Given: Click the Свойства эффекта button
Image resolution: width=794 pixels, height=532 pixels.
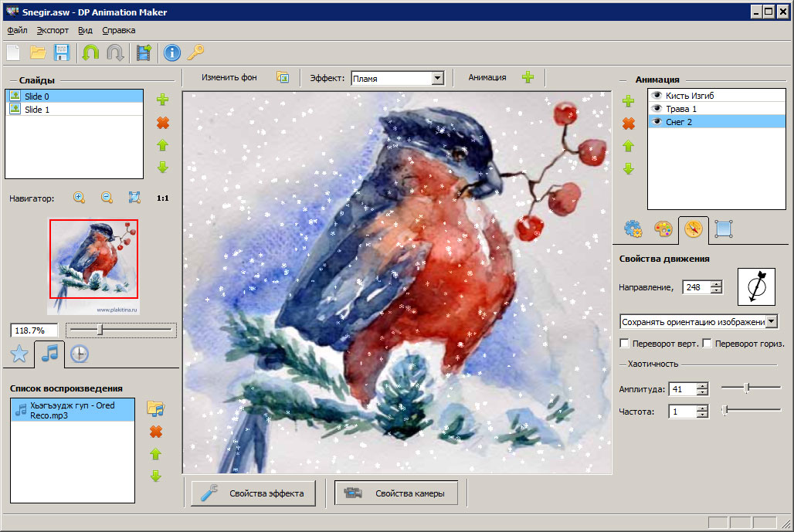Looking at the screenshot, I should click(x=253, y=493).
